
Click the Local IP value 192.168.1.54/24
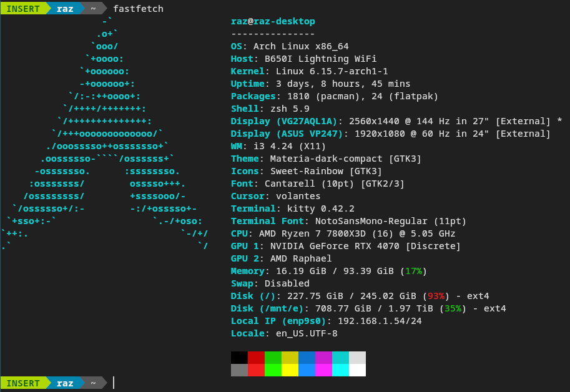[x=380, y=321]
